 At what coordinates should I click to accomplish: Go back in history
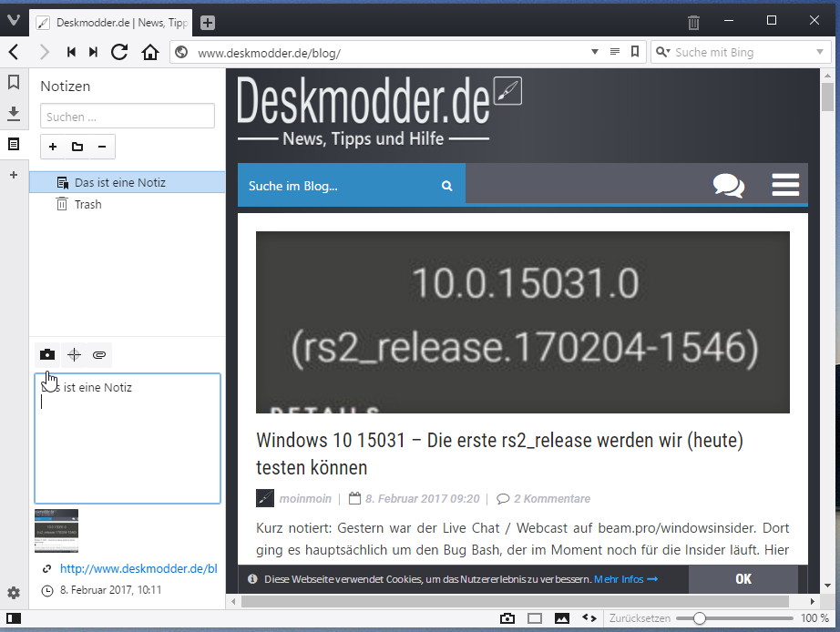(x=14, y=52)
